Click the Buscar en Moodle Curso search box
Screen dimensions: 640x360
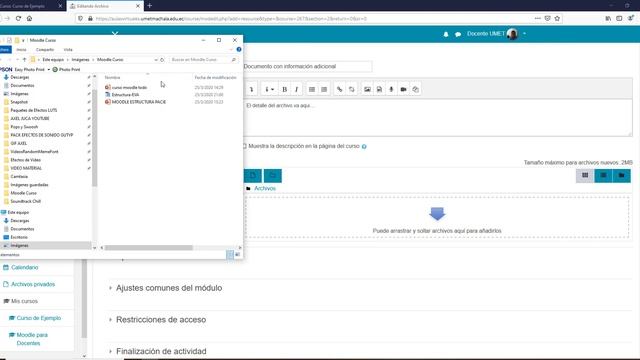[203, 60]
